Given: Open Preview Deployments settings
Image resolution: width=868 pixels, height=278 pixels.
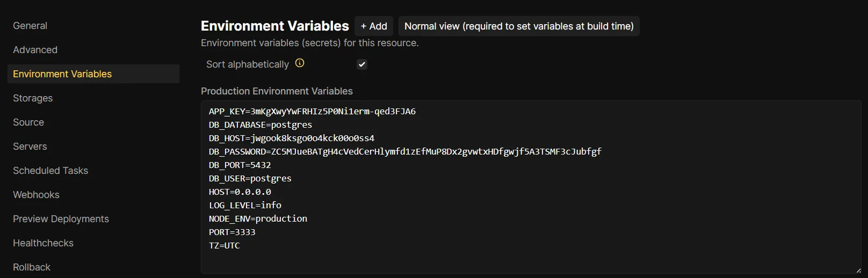Looking at the screenshot, I should [61, 219].
